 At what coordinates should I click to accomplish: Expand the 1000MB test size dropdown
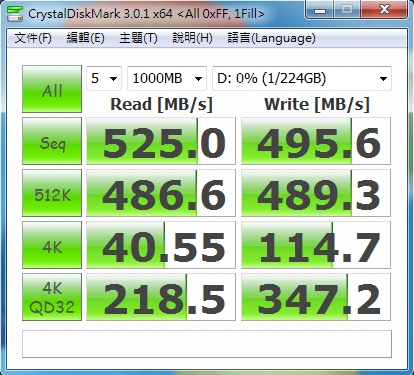pos(167,79)
